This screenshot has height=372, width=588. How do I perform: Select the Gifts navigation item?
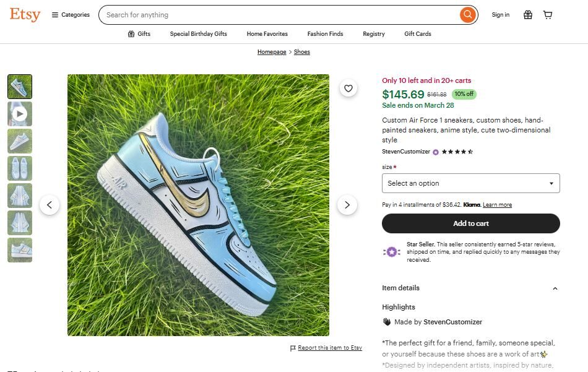pos(139,34)
